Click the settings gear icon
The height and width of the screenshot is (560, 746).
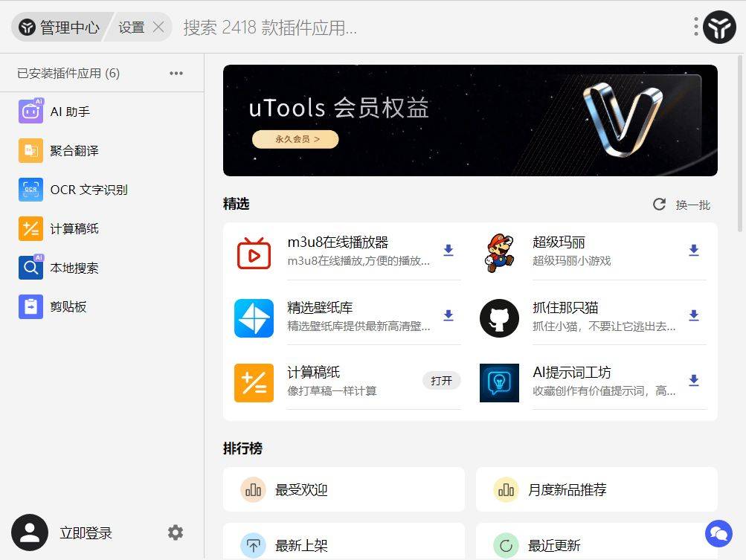pos(176,532)
